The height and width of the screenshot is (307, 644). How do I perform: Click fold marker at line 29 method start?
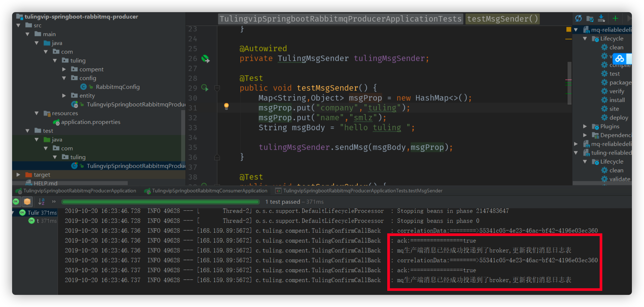point(217,89)
